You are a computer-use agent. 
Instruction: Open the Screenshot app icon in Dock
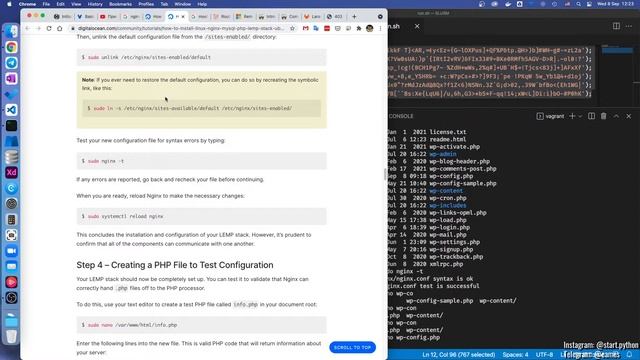click(x=11, y=235)
